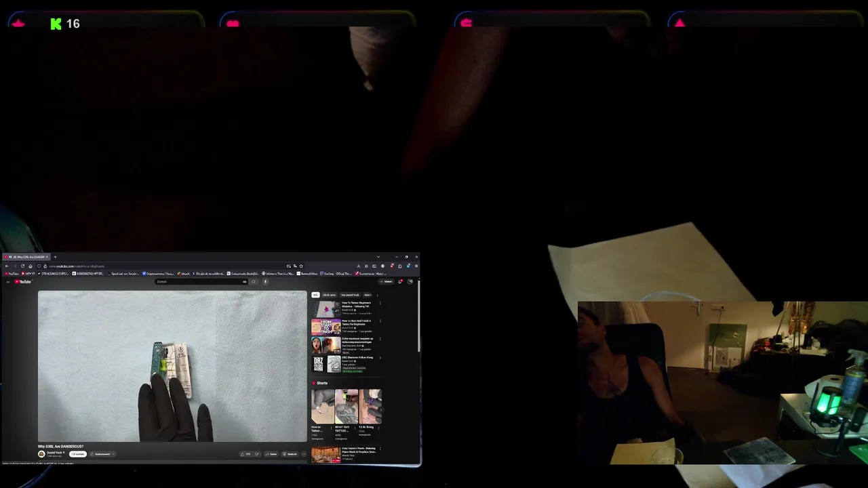
Task: Open options for 'How To Start And Finish' video
Action: click(x=380, y=321)
